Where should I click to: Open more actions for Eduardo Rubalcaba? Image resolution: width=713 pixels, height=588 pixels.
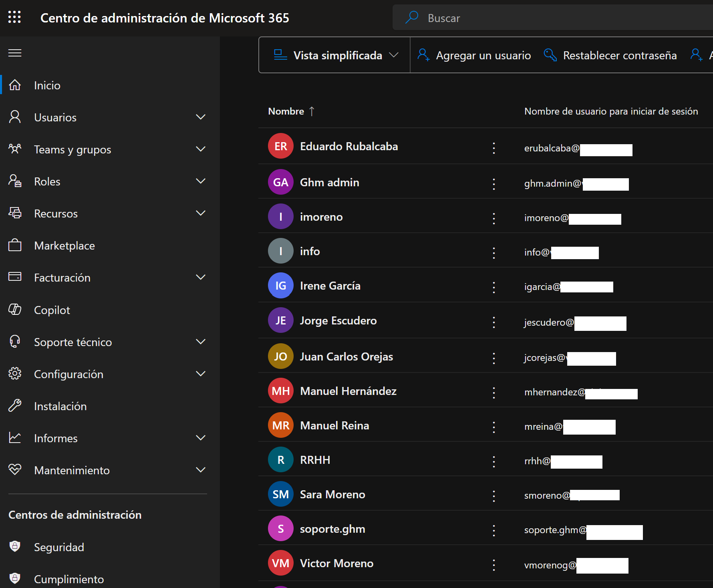tap(493, 148)
